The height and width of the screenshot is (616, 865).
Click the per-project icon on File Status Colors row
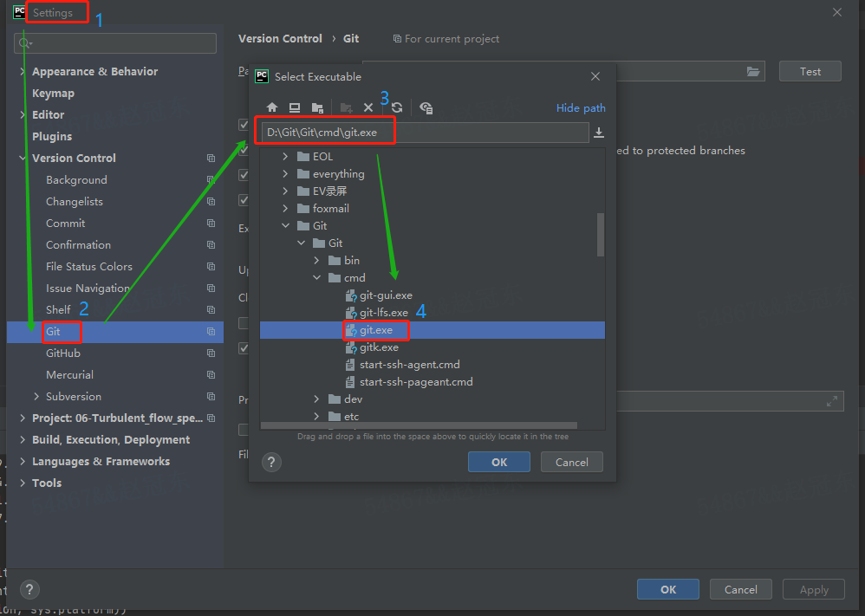(211, 266)
